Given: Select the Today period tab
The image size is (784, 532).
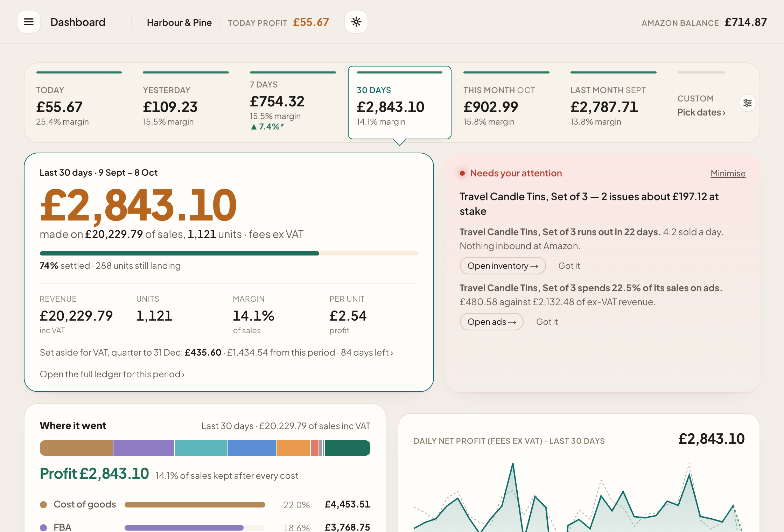Looking at the screenshot, I should (79, 103).
